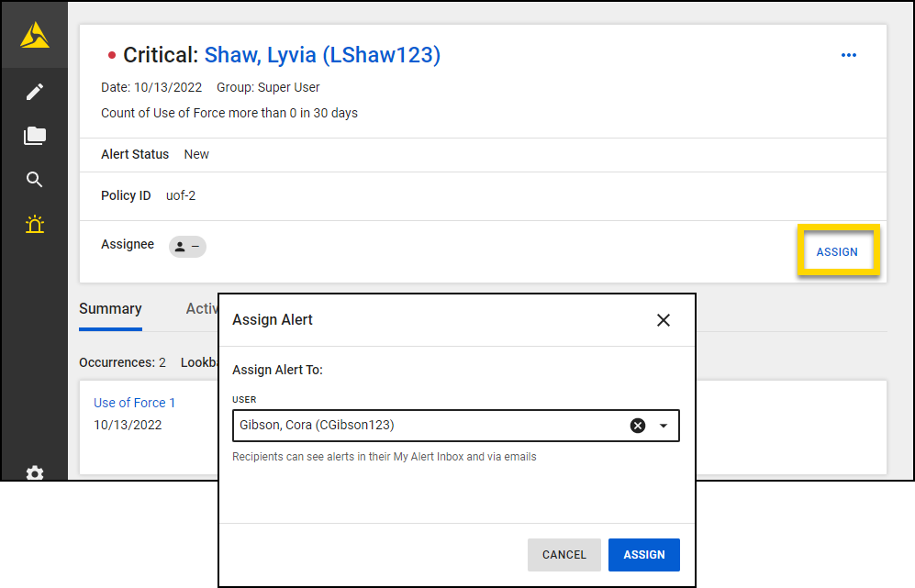Click the Policy ID value uof-2
915x588 pixels.
click(x=181, y=195)
